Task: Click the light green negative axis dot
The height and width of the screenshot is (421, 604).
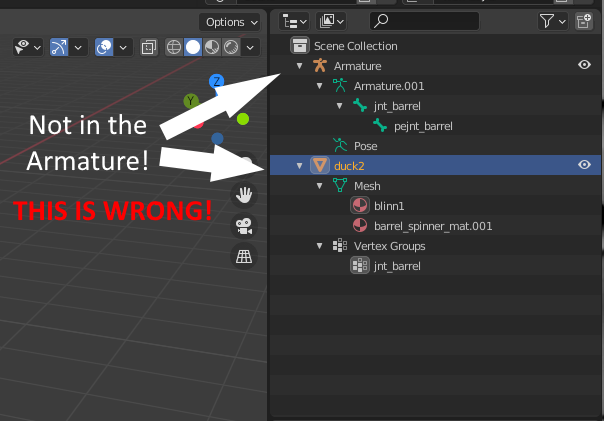Action: click(243, 119)
